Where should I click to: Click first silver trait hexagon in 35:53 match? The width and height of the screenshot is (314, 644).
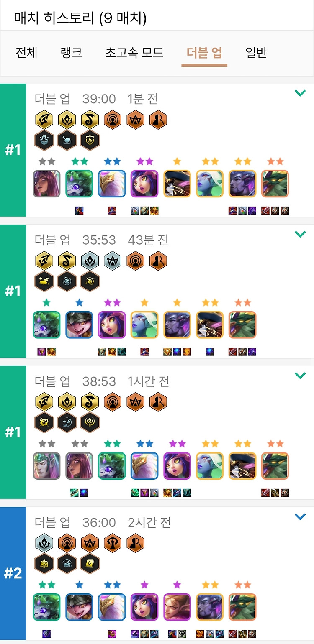(90, 261)
